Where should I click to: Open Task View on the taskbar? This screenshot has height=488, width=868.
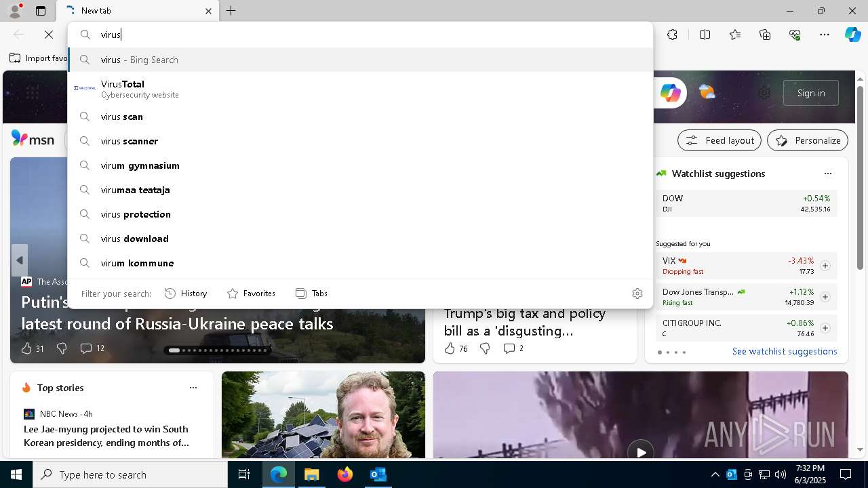(244, 474)
